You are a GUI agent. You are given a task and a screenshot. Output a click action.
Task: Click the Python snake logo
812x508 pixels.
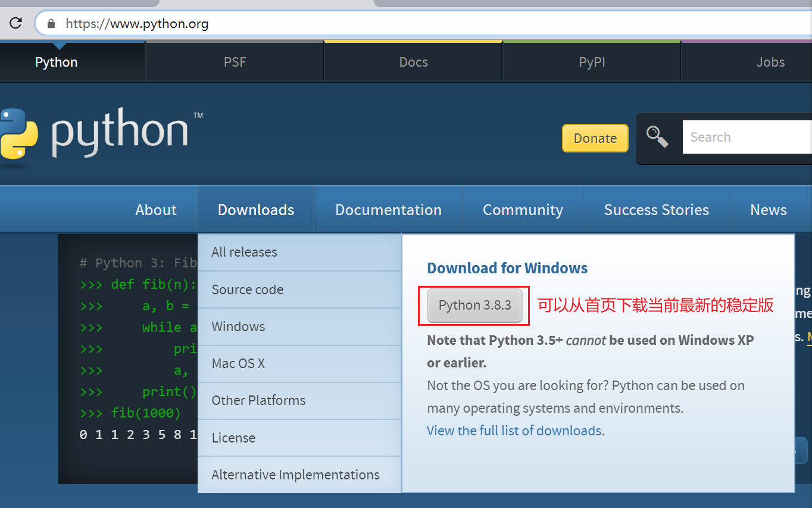18,133
